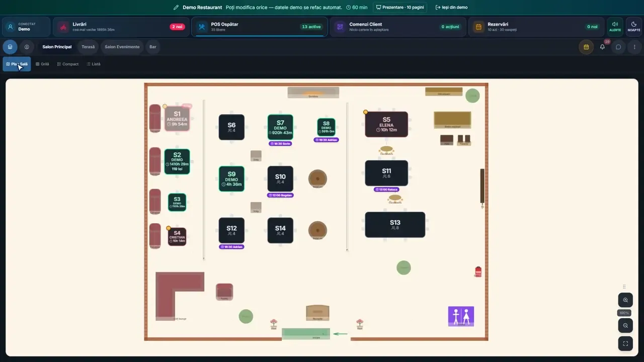Zoom in on the floor plan

pyautogui.click(x=625, y=300)
